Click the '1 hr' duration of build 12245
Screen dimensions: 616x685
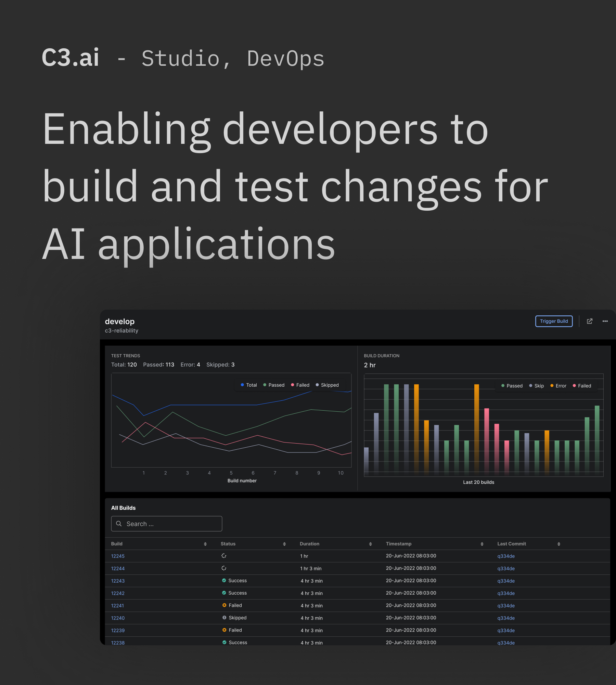coord(304,556)
